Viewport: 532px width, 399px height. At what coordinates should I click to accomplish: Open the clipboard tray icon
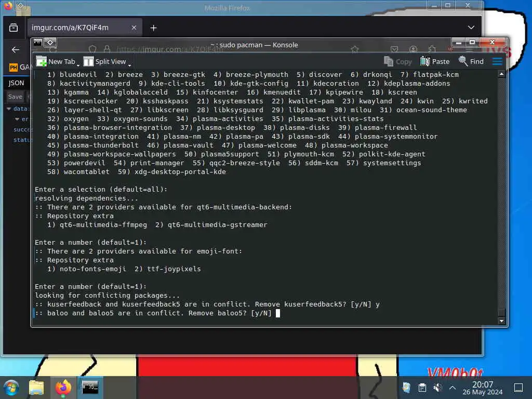(422, 388)
